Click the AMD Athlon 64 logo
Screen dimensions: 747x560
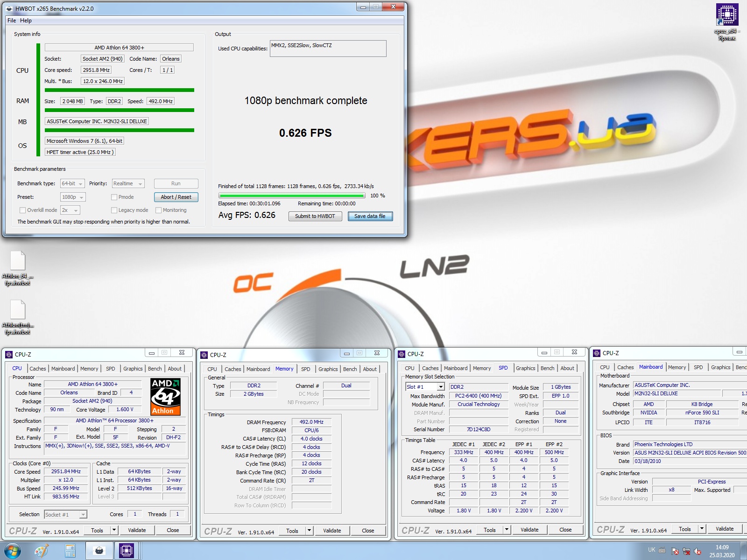tap(165, 397)
